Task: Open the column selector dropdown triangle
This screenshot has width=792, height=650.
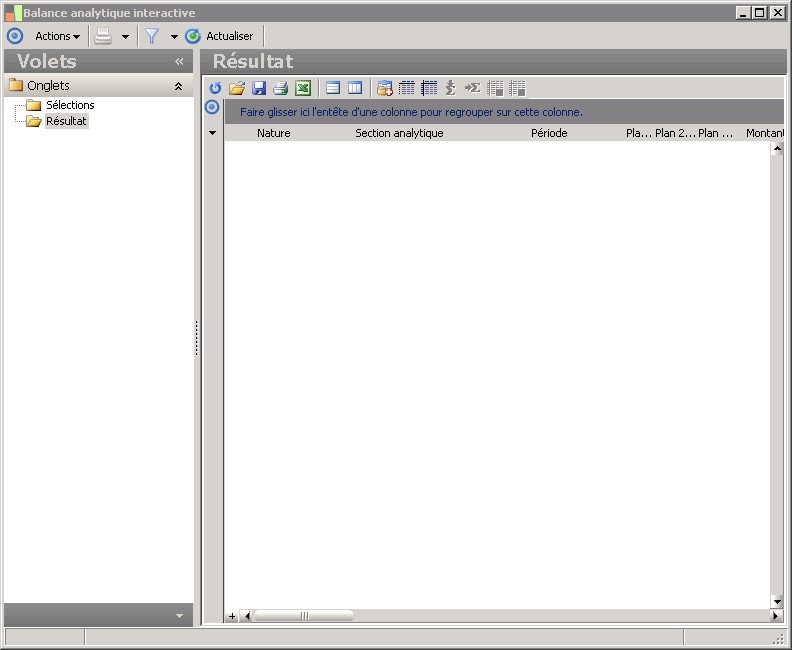Action: tap(213, 133)
